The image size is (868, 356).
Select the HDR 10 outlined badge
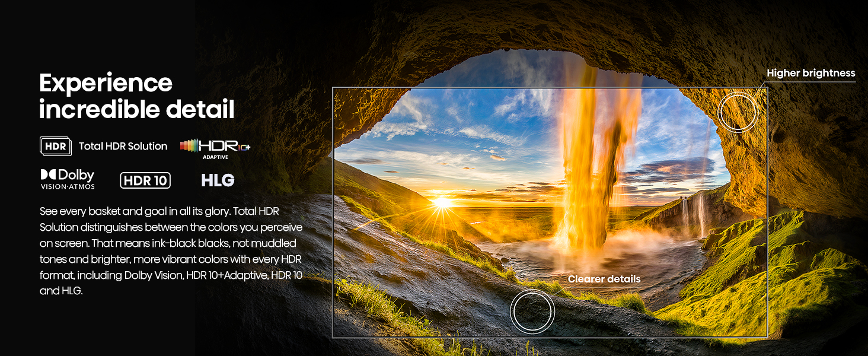pyautogui.click(x=145, y=180)
